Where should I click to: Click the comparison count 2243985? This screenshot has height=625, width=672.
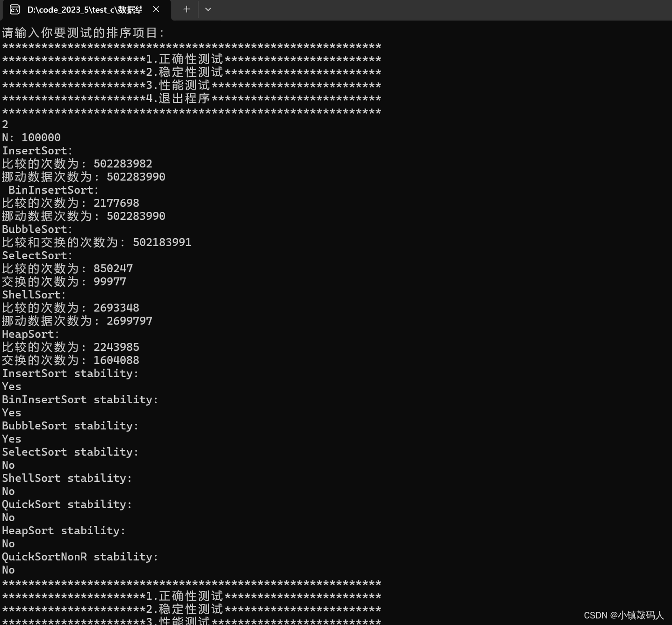point(116,347)
